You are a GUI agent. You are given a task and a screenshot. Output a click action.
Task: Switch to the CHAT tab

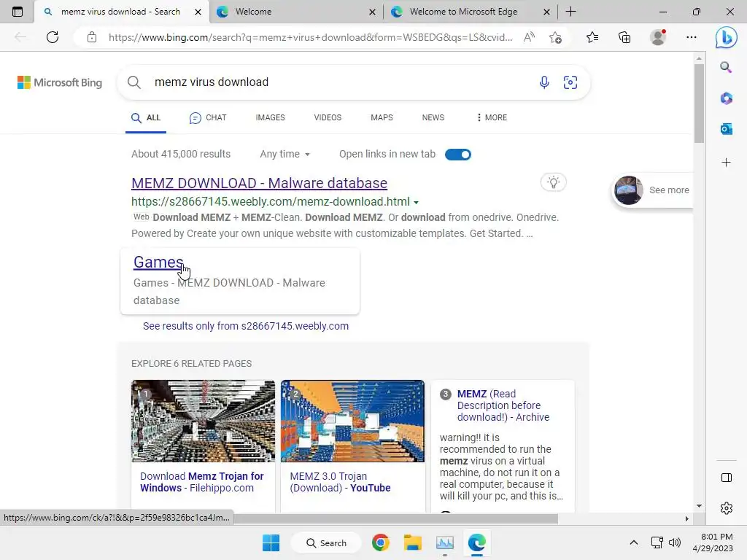pyautogui.click(x=208, y=117)
